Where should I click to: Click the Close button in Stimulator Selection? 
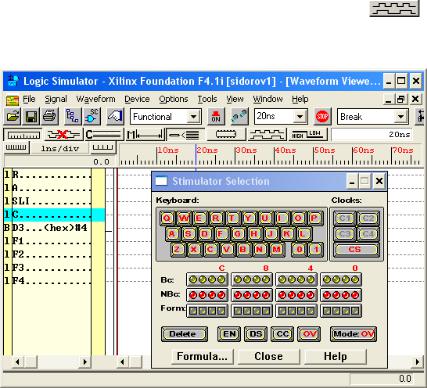[269, 356]
